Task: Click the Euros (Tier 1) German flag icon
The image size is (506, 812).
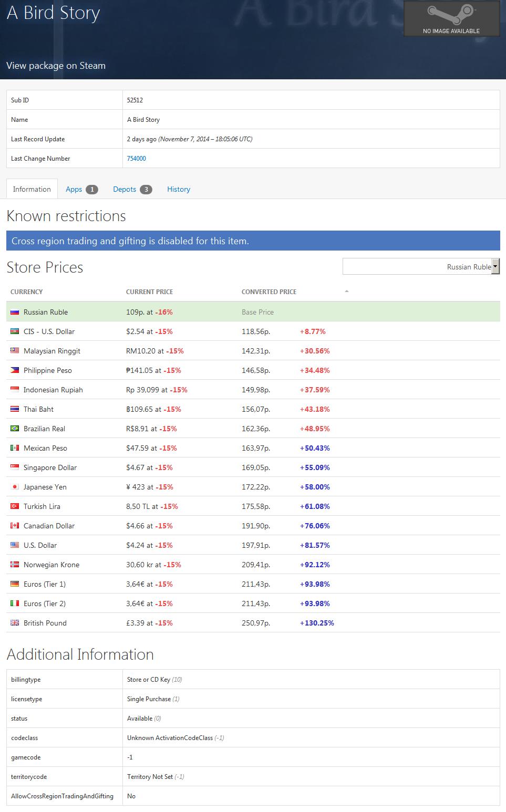Action: pos(15,584)
